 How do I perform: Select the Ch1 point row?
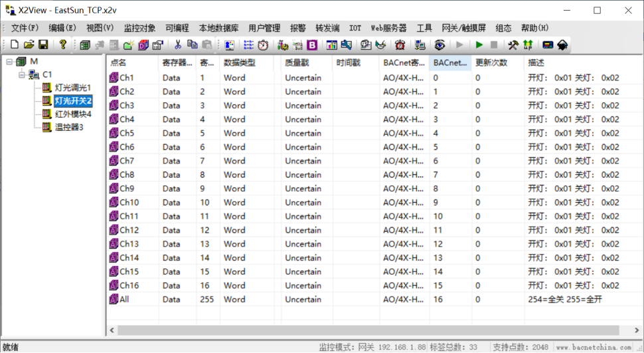coord(374,78)
